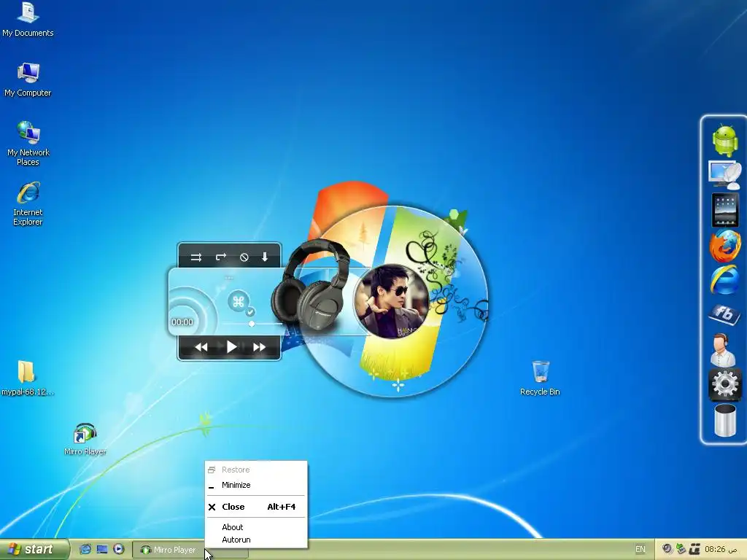This screenshot has height=560, width=747.
Task: Click Internet Explorer quick launch icon
Action: pyautogui.click(x=85, y=549)
